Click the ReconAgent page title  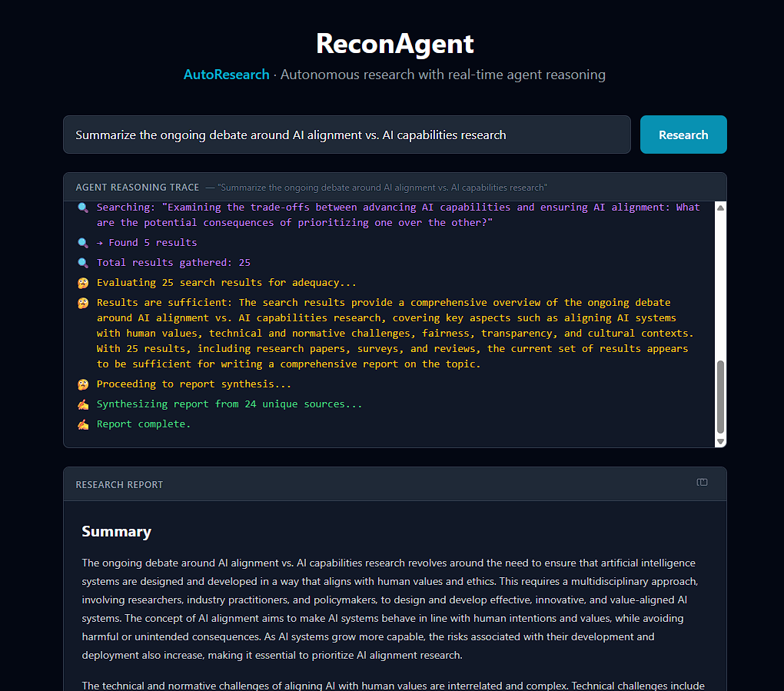pos(394,44)
